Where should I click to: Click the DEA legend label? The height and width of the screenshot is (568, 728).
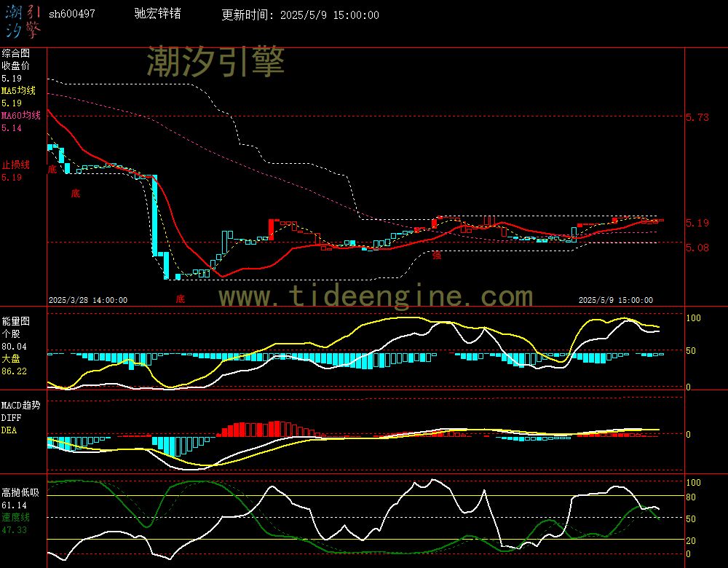[9, 430]
